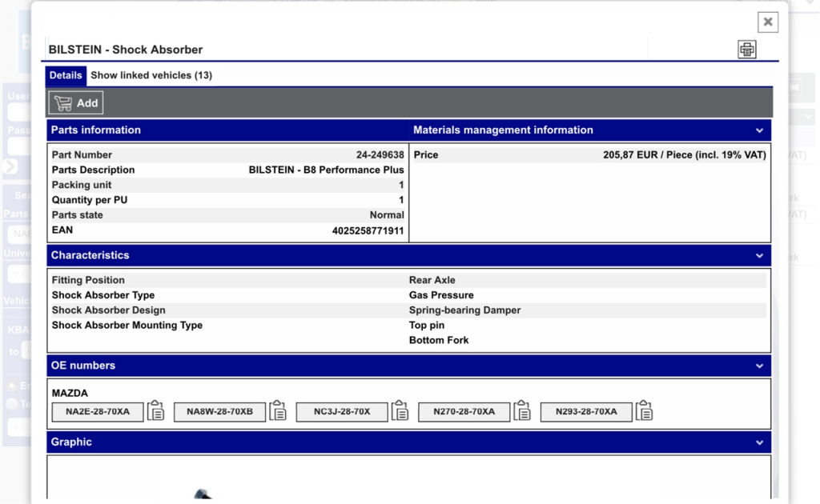Click the print icon in dialog header
The image size is (820, 504).
(747, 49)
